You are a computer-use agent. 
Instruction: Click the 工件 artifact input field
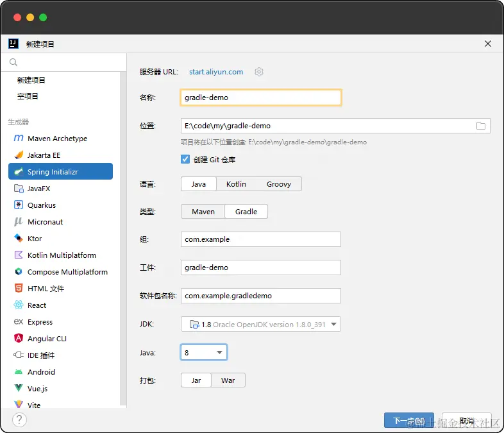(261, 267)
